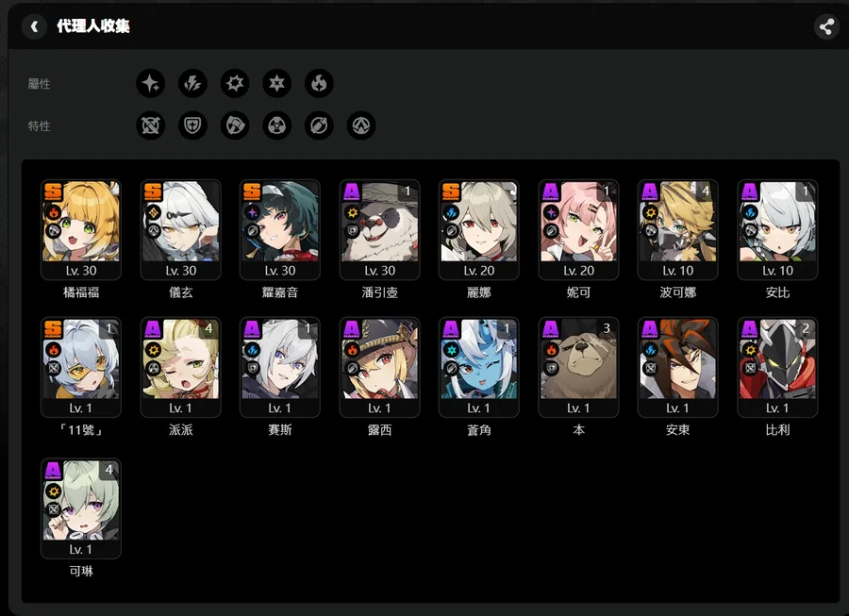Open the share icon in header
The width and height of the screenshot is (849, 616).
(x=826, y=26)
